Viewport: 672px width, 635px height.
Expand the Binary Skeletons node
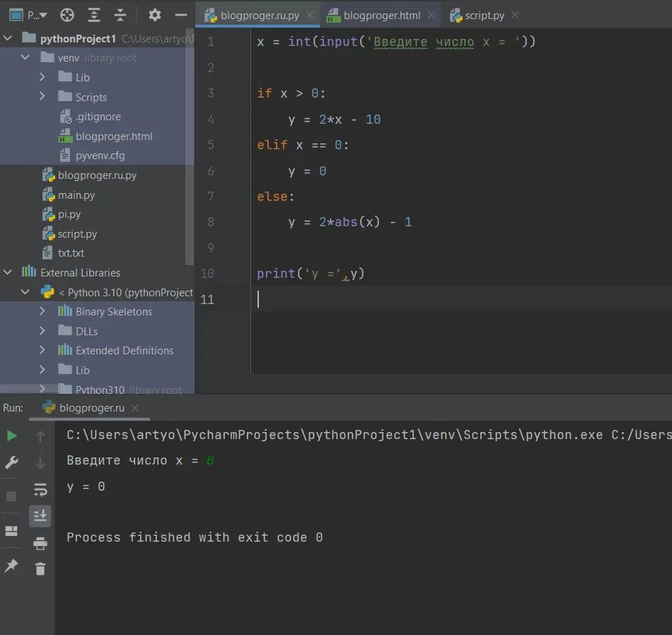(x=42, y=311)
